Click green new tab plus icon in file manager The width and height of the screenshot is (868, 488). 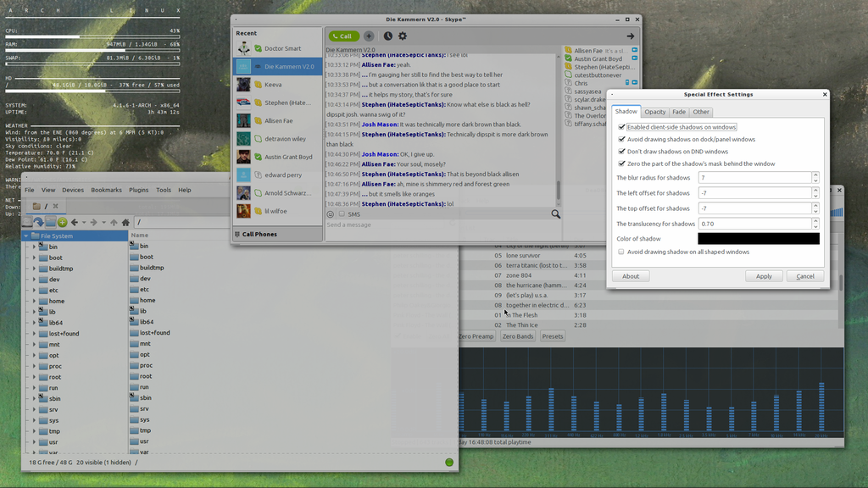tap(62, 223)
